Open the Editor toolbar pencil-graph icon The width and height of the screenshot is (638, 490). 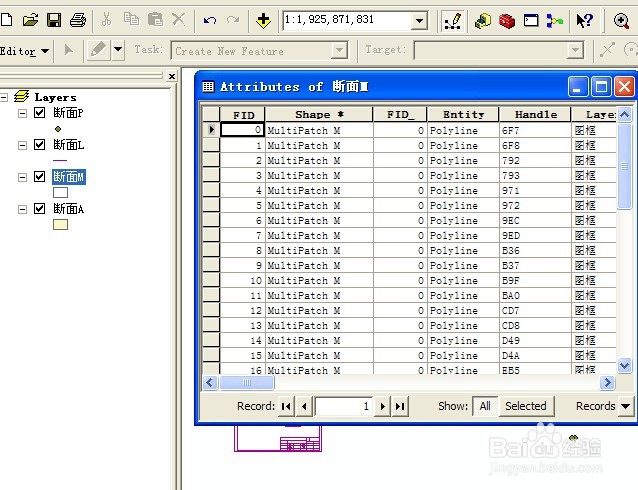(452, 20)
